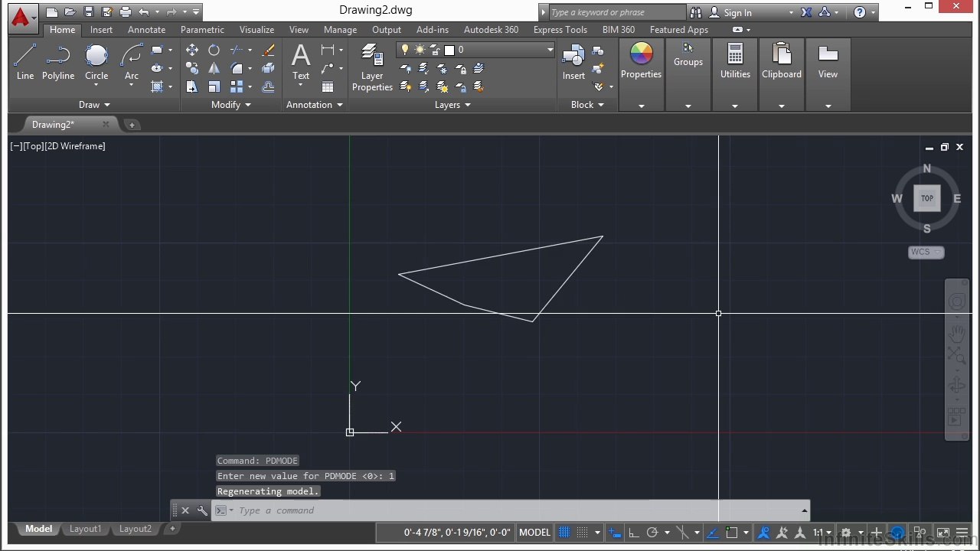Expand the Modify panel
The width and height of the screenshot is (980, 551).
point(231,105)
